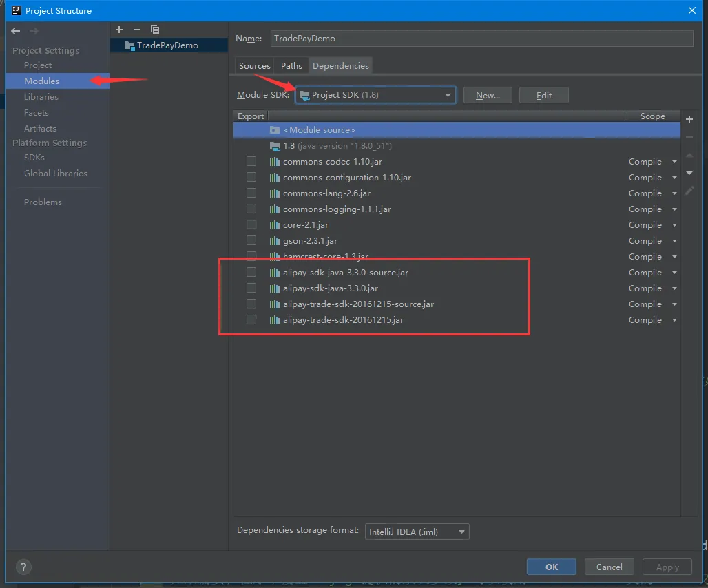Switch to the Paths tab
Screen dimensions: 708x588
point(291,66)
